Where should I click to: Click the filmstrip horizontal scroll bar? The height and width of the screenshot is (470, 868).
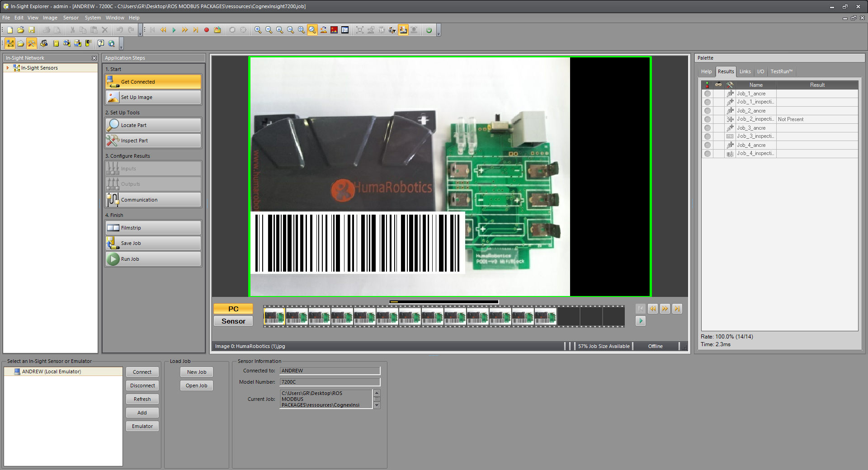pyautogui.click(x=444, y=302)
